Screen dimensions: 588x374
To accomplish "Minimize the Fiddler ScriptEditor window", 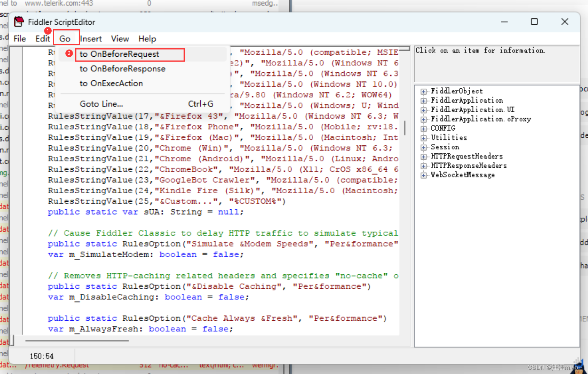I will (504, 22).
